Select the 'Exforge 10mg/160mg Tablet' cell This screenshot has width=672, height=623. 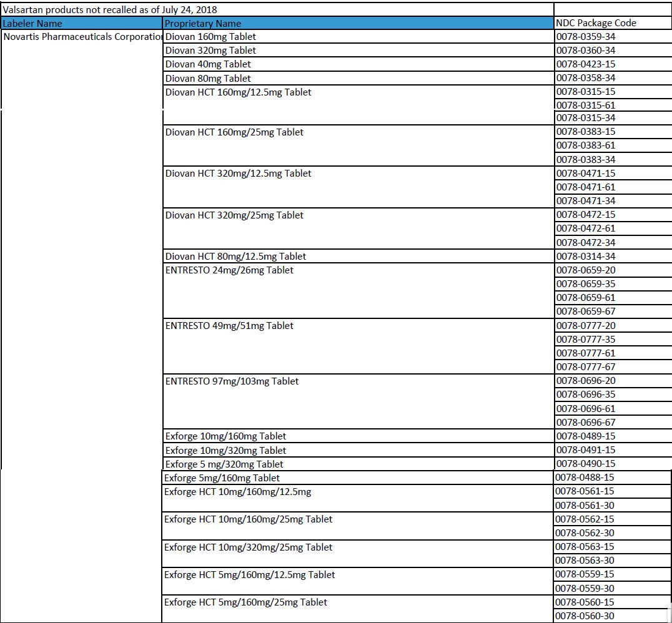pyautogui.click(x=358, y=436)
